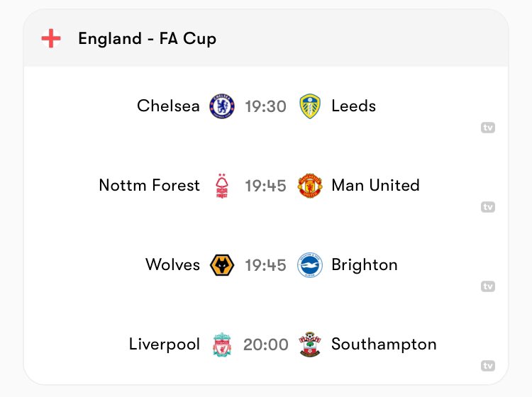532x397 pixels.
Task: Click the Southampton team name
Action: click(384, 345)
